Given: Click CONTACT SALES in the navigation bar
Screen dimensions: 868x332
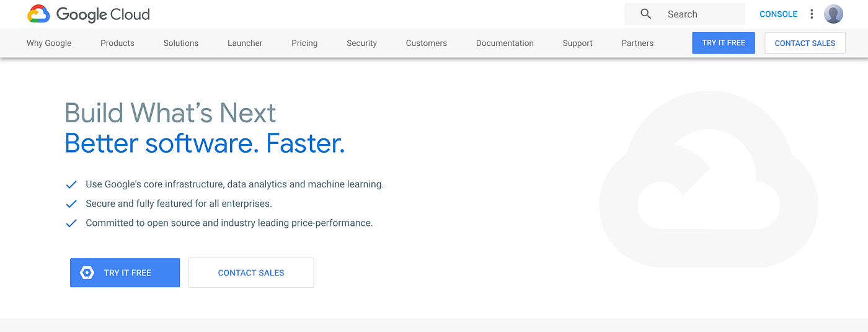Looking at the screenshot, I should pyautogui.click(x=805, y=43).
